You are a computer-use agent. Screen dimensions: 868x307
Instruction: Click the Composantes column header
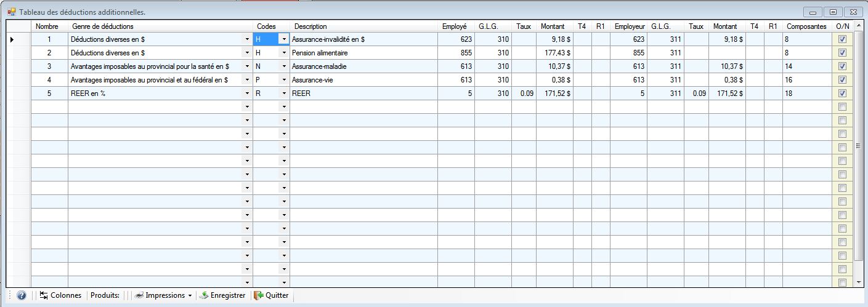806,26
